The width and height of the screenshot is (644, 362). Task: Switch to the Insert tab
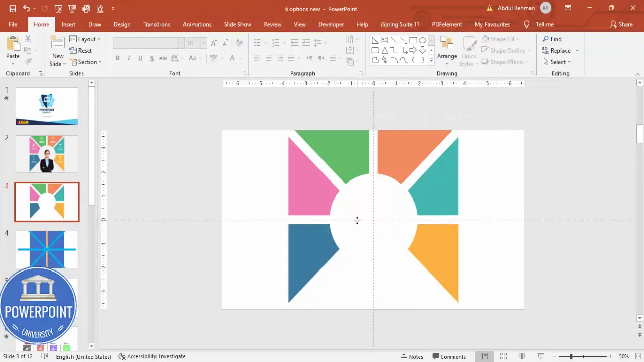[68, 24]
